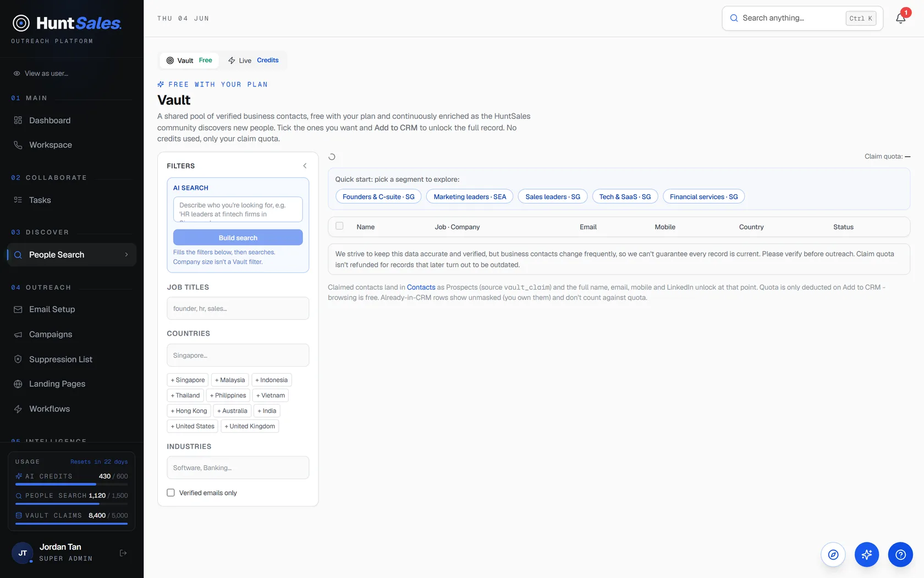
Task: Click the Campaigns megaphone icon
Action: 18,334
